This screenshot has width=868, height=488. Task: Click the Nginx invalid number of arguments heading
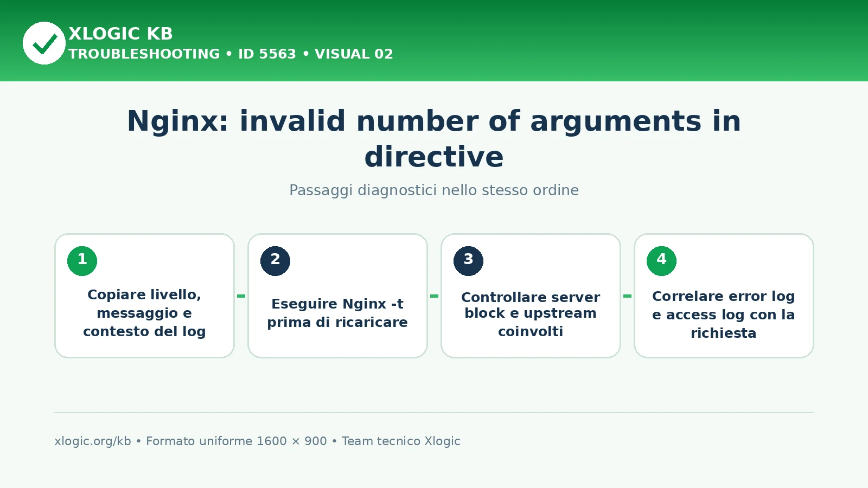pos(434,139)
